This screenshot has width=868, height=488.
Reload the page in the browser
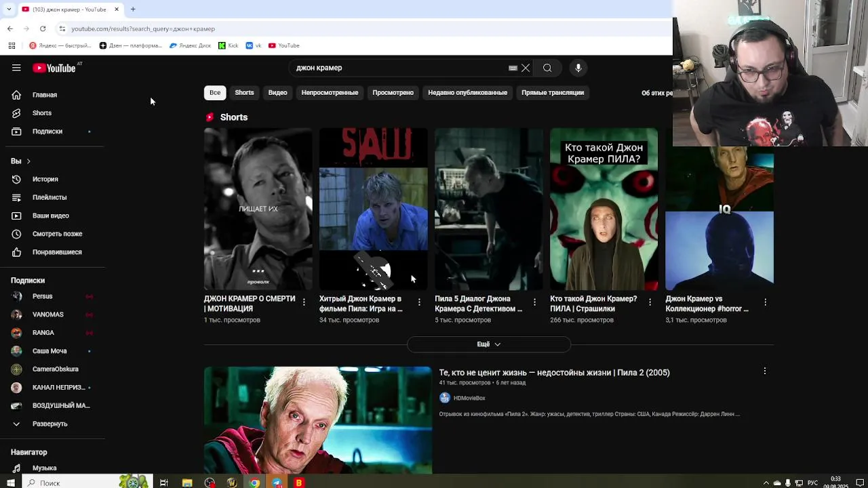pos(43,28)
